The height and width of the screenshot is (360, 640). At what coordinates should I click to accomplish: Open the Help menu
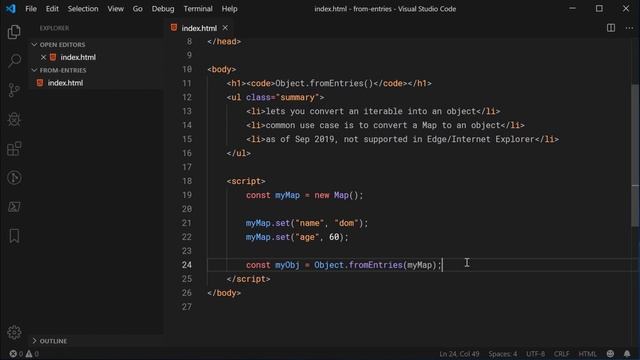(229, 9)
